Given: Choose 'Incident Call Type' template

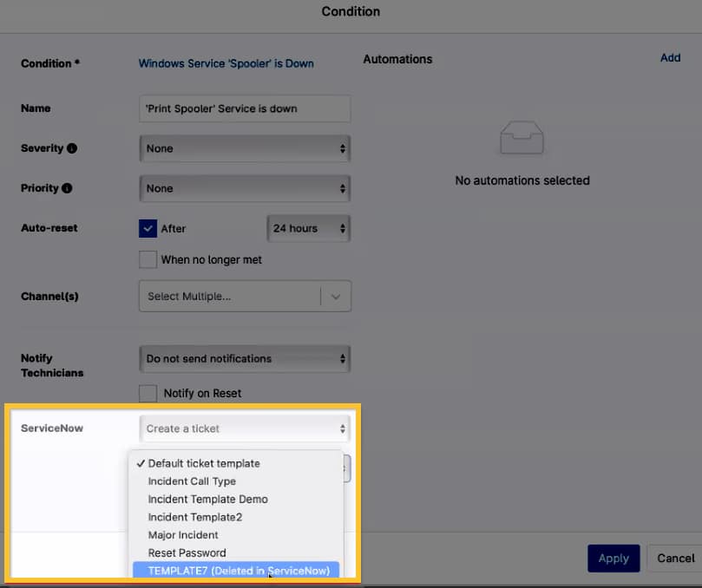Looking at the screenshot, I should click(x=191, y=481).
